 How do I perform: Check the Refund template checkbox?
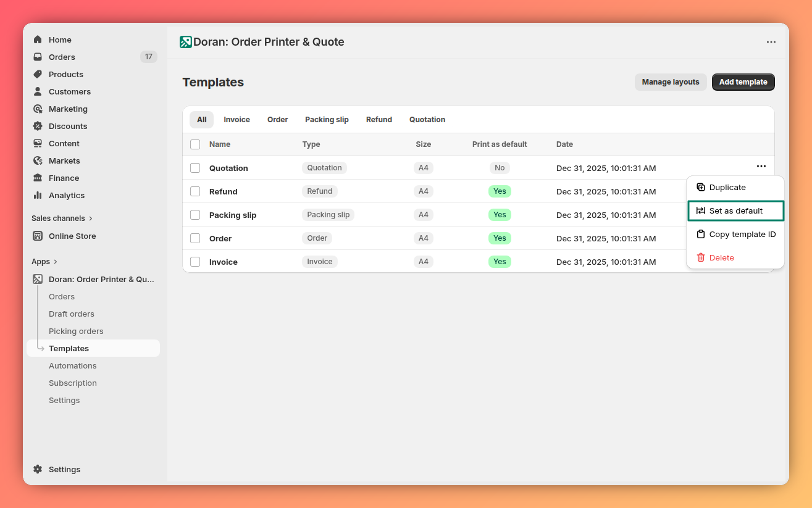click(195, 191)
